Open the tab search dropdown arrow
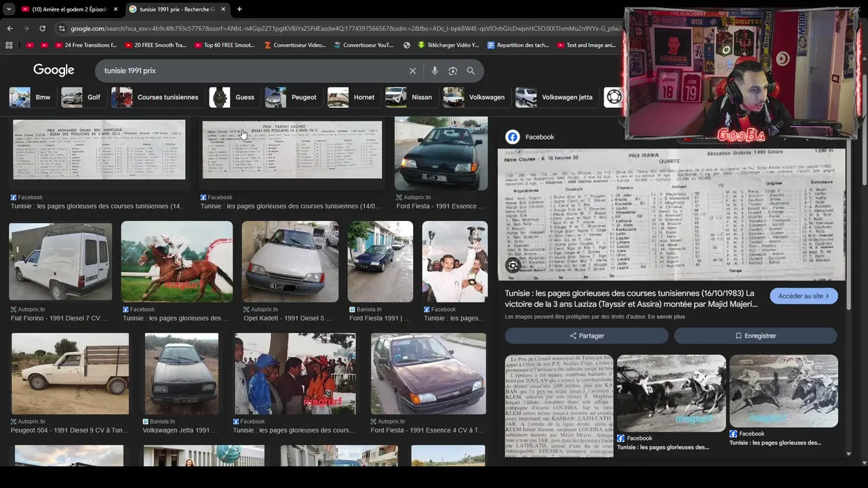This screenshot has height=488, width=868. (9, 9)
